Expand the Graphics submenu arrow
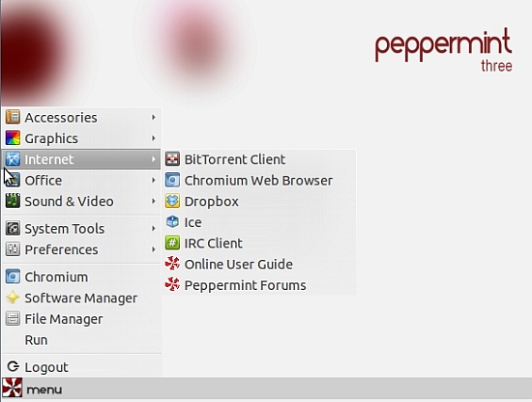The image size is (532, 402). click(154, 138)
